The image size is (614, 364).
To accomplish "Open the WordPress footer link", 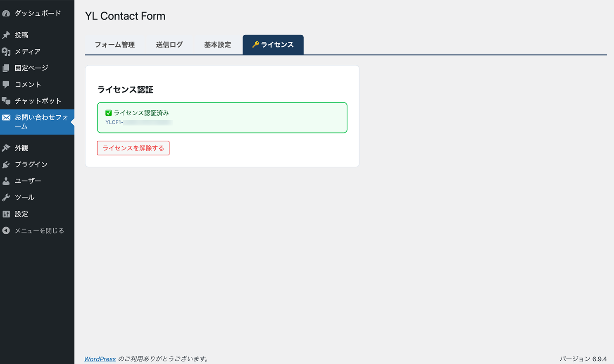I will tap(100, 359).
